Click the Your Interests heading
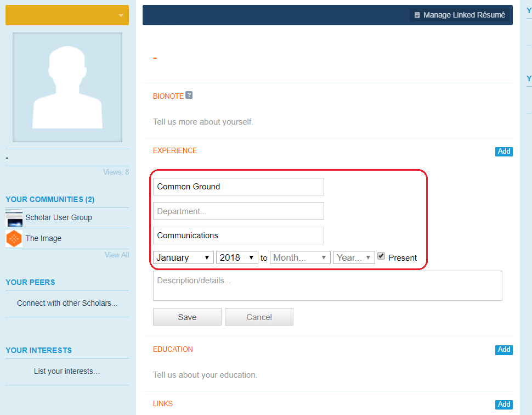Viewport: 532px width, 415px height. (39, 350)
